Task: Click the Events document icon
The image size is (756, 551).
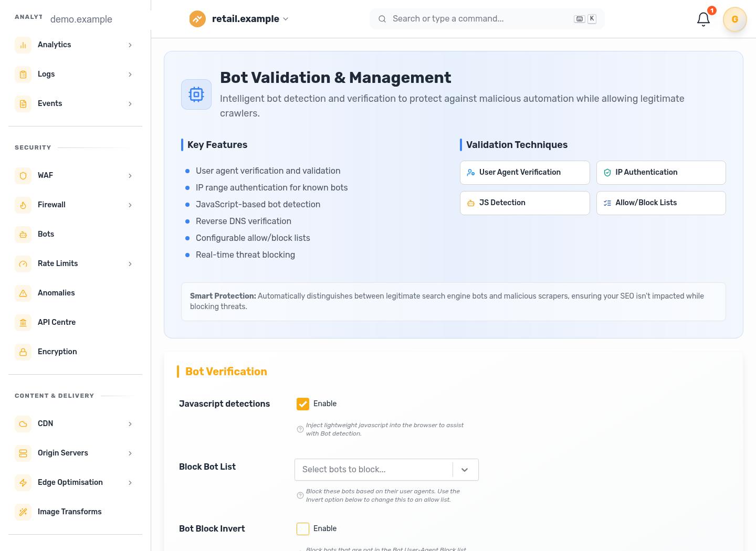Action: tap(23, 104)
